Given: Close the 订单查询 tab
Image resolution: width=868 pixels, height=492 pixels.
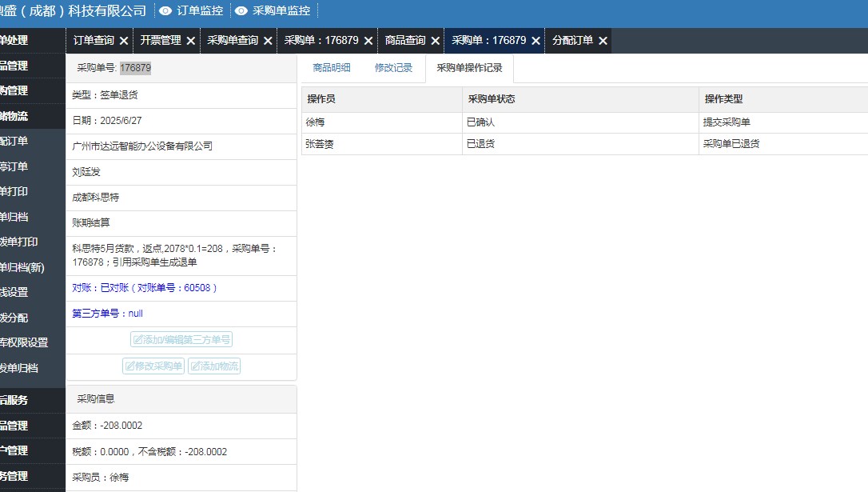Looking at the screenshot, I should click(124, 41).
